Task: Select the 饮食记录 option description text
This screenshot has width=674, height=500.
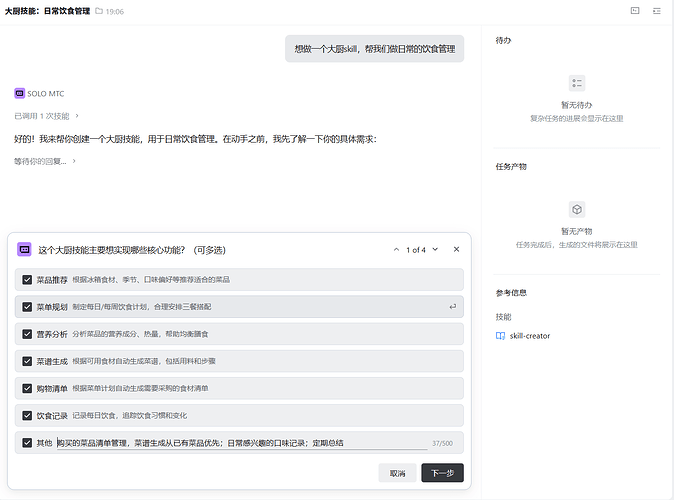Action: pyautogui.click(x=129, y=415)
